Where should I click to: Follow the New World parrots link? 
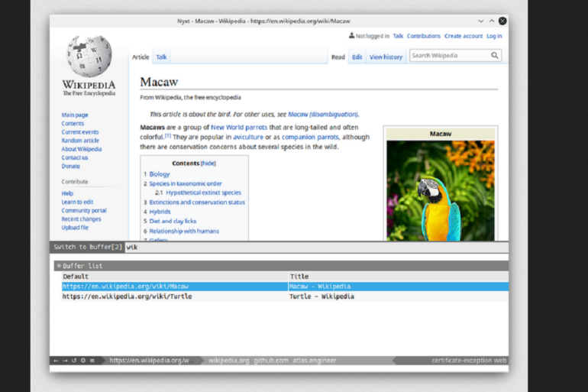click(x=239, y=128)
